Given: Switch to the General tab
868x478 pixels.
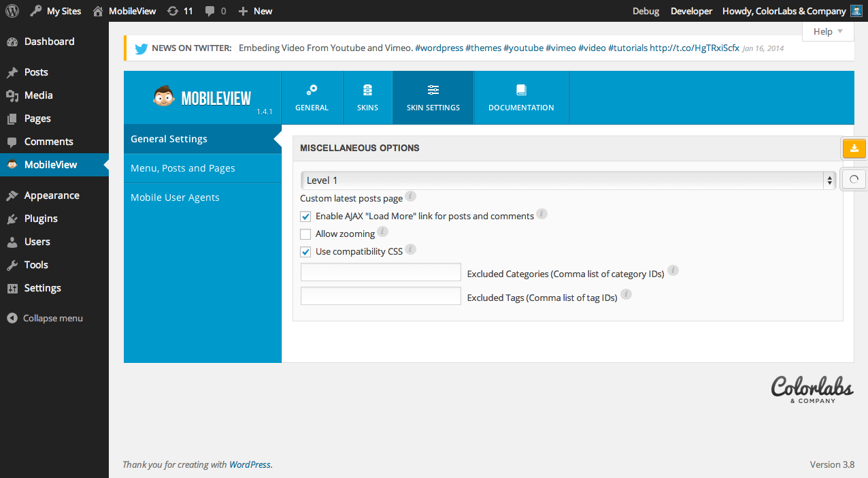Looking at the screenshot, I should tap(312, 98).
